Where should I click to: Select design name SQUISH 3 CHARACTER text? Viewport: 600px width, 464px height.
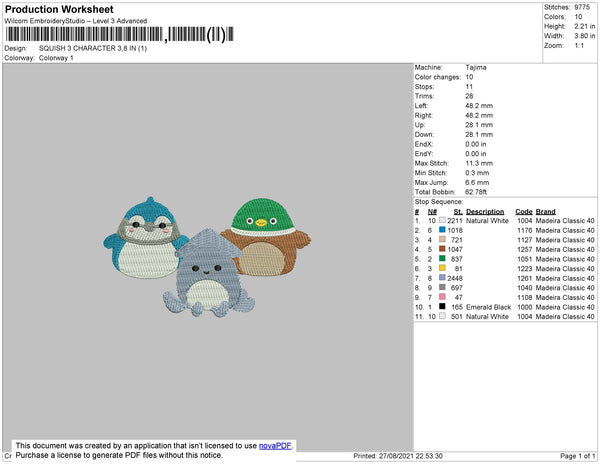(93, 48)
